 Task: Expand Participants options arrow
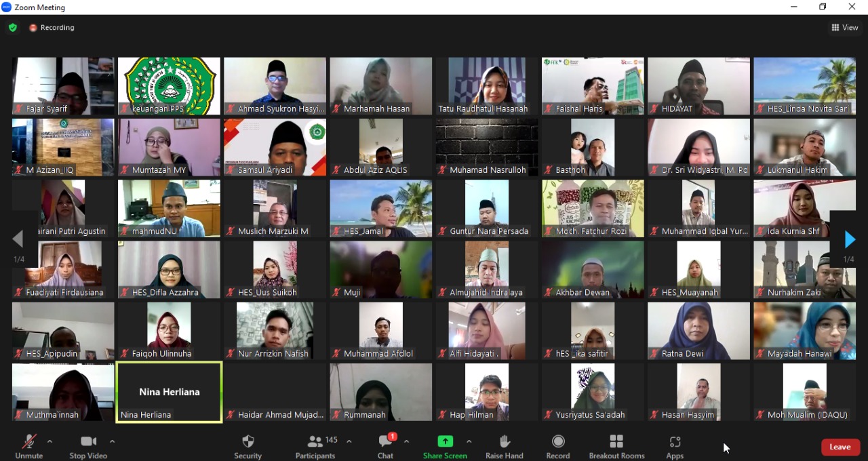[x=349, y=441]
